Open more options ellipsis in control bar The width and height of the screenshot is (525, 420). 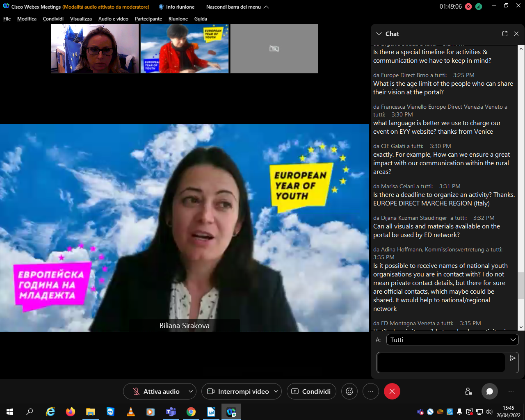coord(371,391)
